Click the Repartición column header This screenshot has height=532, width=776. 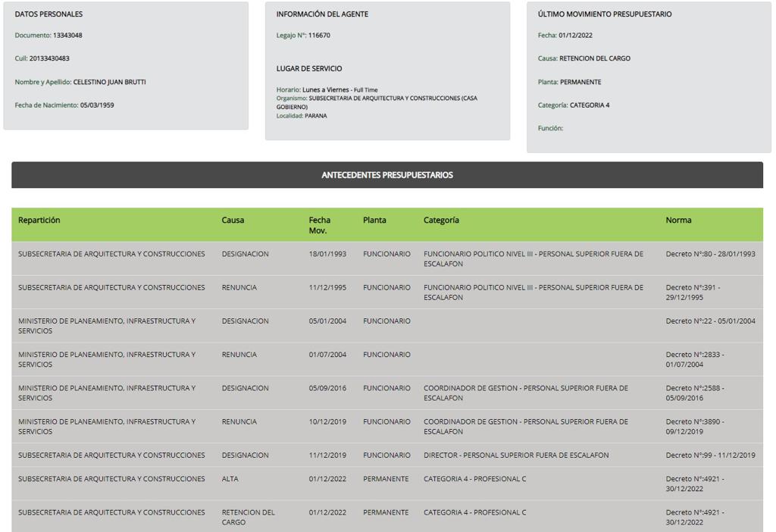pyautogui.click(x=39, y=221)
